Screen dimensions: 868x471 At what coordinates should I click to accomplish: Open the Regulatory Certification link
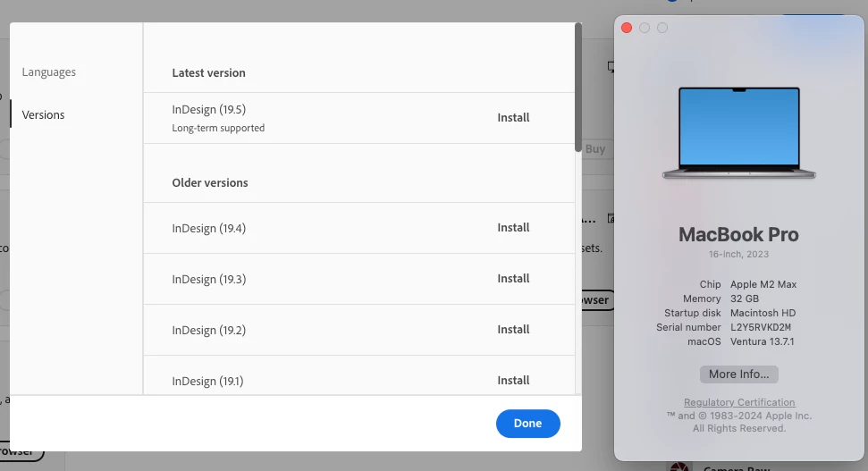(x=739, y=402)
